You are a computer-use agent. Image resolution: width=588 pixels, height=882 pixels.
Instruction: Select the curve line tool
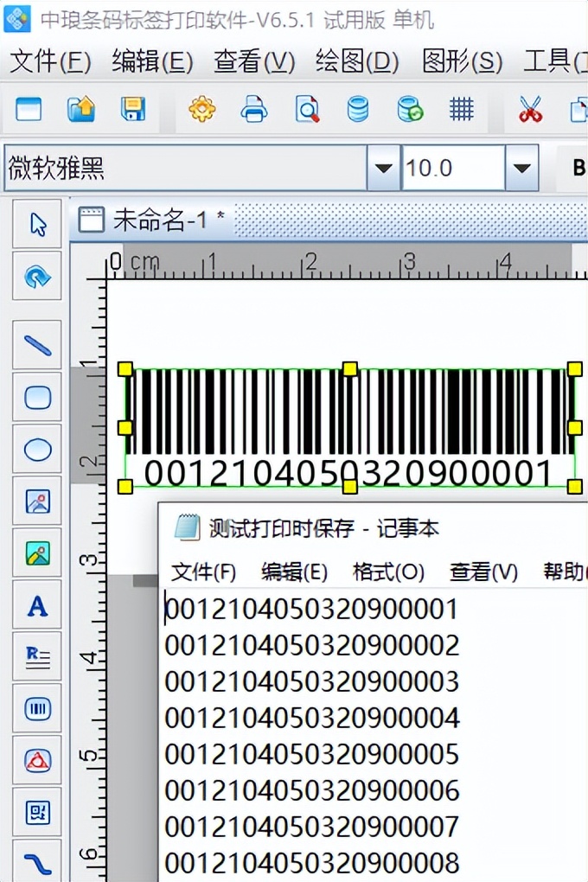[x=37, y=861]
